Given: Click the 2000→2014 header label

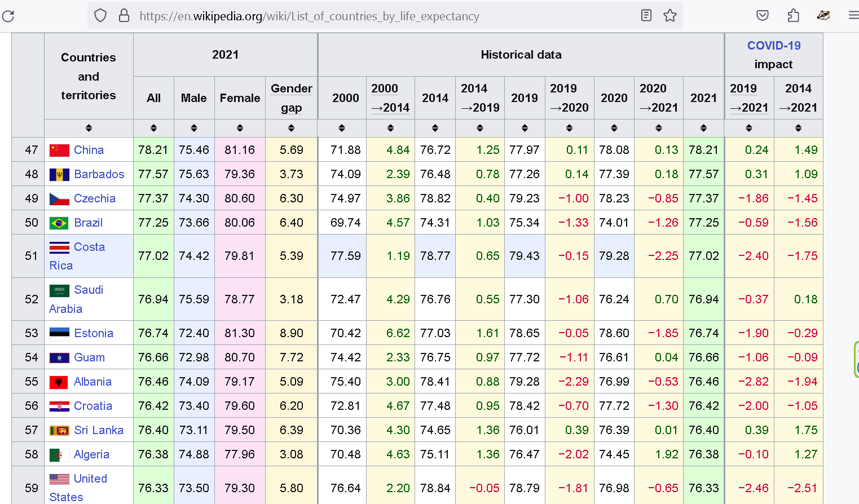Looking at the screenshot, I should pyautogui.click(x=390, y=98).
